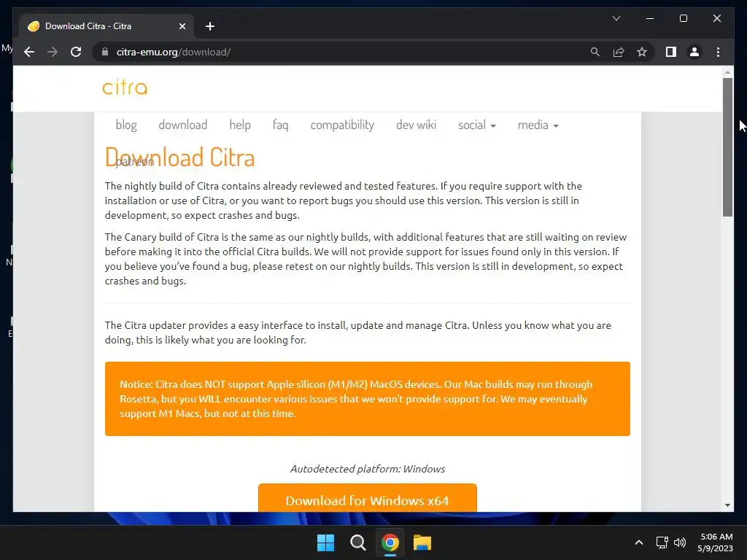Click the scrollbar down arrow
747x560 pixels.
(727, 505)
